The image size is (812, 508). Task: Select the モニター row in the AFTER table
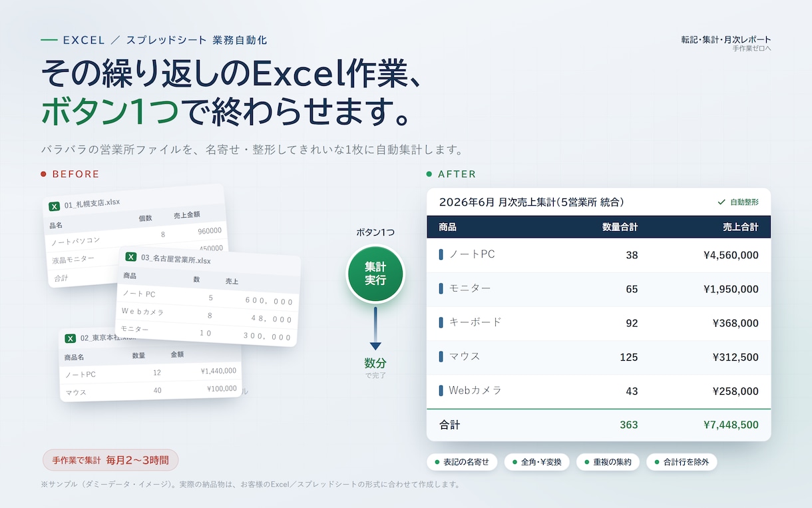coord(598,289)
